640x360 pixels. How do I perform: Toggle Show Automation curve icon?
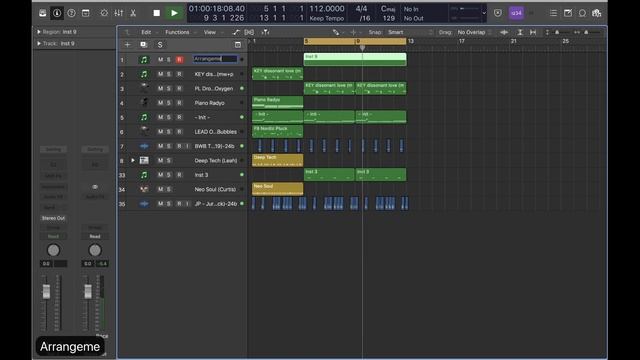point(236,32)
